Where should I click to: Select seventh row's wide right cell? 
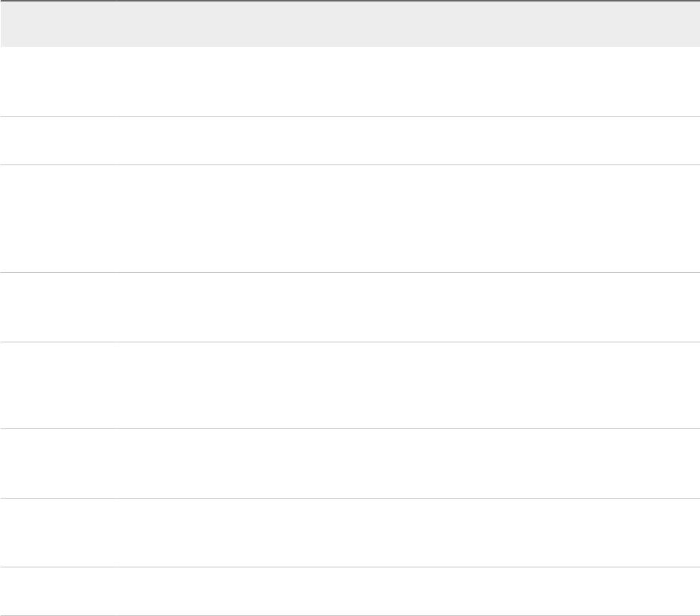[408, 532]
